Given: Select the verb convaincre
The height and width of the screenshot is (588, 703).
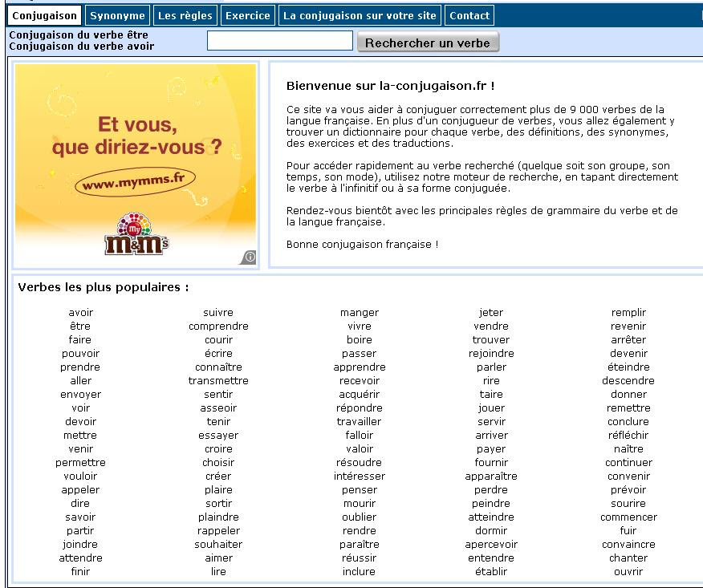Looking at the screenshot, I should tap(628, 544).
